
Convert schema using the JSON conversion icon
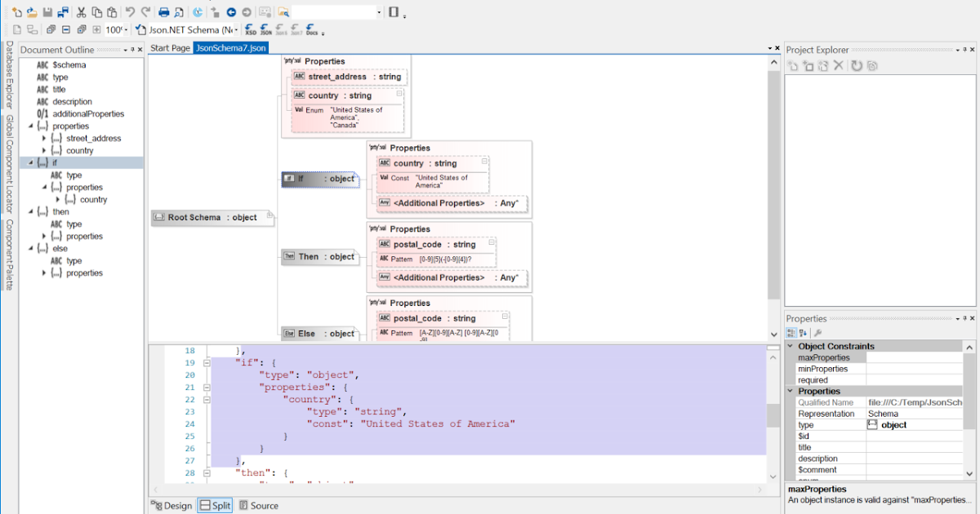265,28
